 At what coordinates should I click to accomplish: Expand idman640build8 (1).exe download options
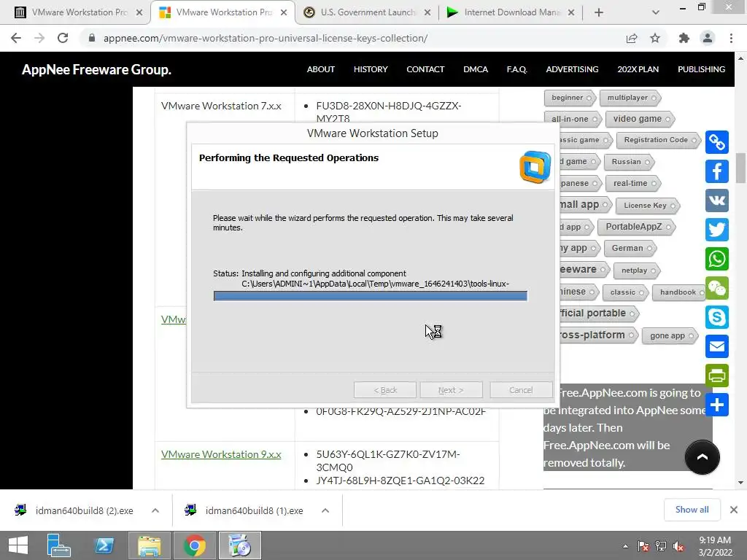click(x=325, y=510)
